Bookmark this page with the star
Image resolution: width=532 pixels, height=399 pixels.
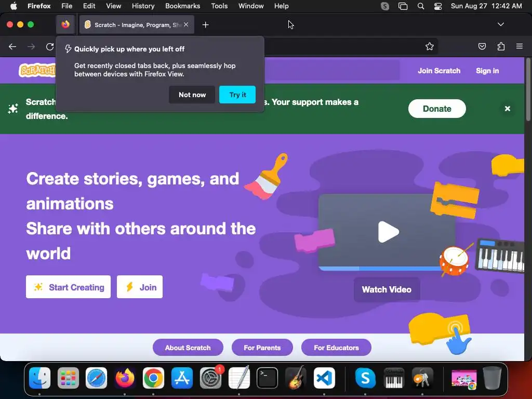(430, 46)
